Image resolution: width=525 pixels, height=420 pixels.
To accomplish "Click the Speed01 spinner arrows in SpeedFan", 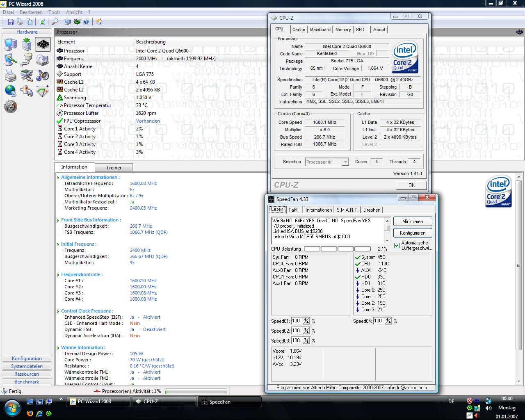I will click(306, 321).
